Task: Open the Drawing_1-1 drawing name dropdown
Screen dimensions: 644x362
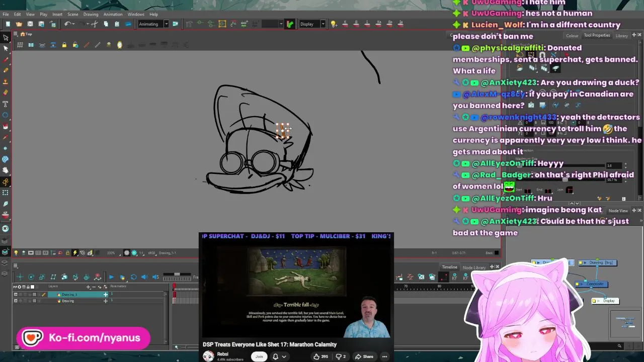Action: click(167, 253)
